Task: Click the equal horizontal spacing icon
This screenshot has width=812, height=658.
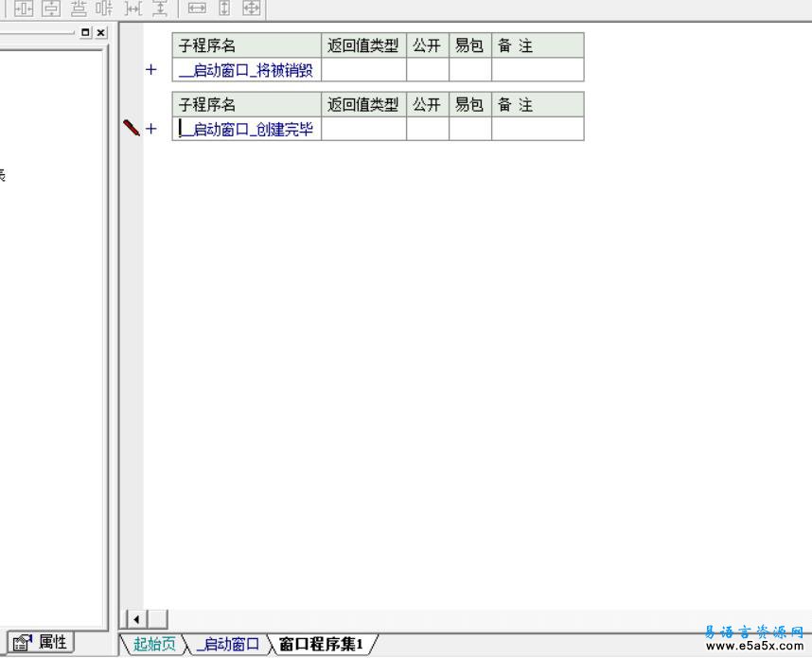Action: pyautogui.click(x=133, y=8)
